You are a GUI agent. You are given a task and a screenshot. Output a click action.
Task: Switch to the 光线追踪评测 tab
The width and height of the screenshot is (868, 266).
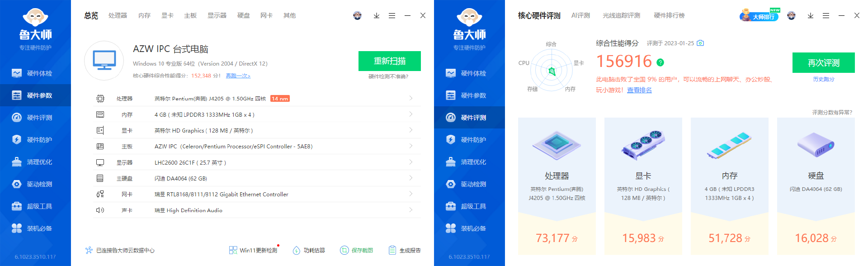622,15
